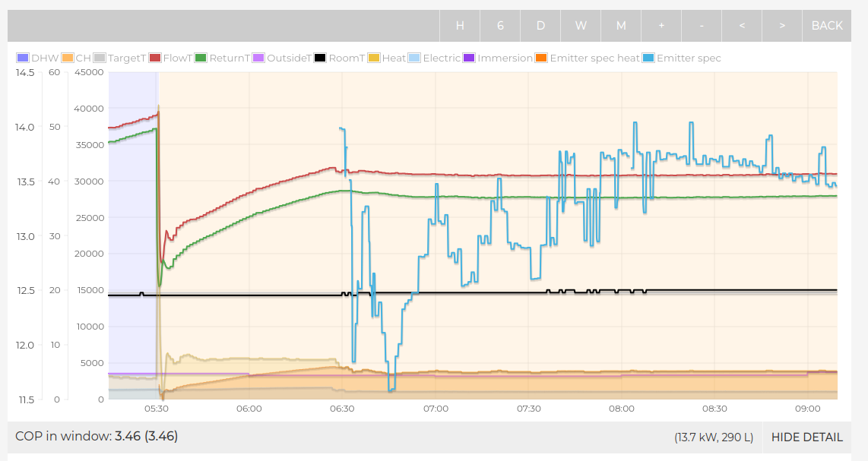Pan the graph left with < button

coord(742,26)
